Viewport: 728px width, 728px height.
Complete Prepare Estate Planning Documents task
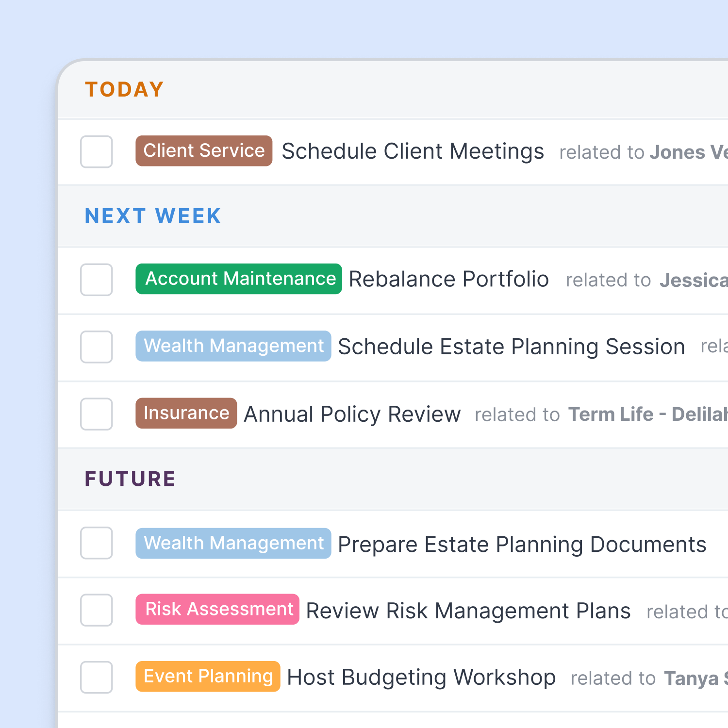[96, 543]
